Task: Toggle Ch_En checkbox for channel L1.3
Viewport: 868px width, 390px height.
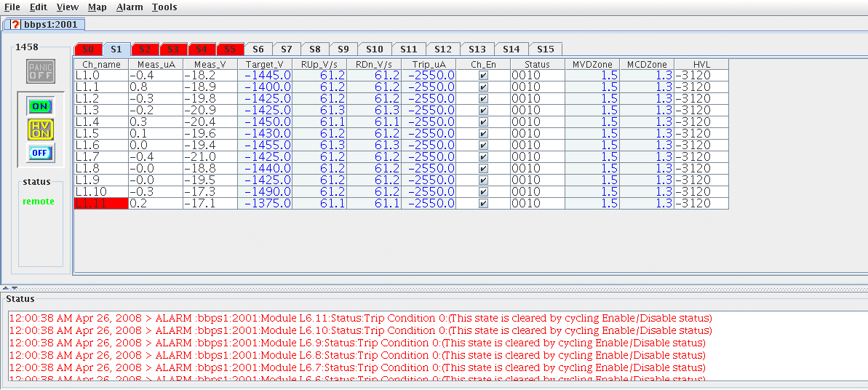Action: pos(483,111)
